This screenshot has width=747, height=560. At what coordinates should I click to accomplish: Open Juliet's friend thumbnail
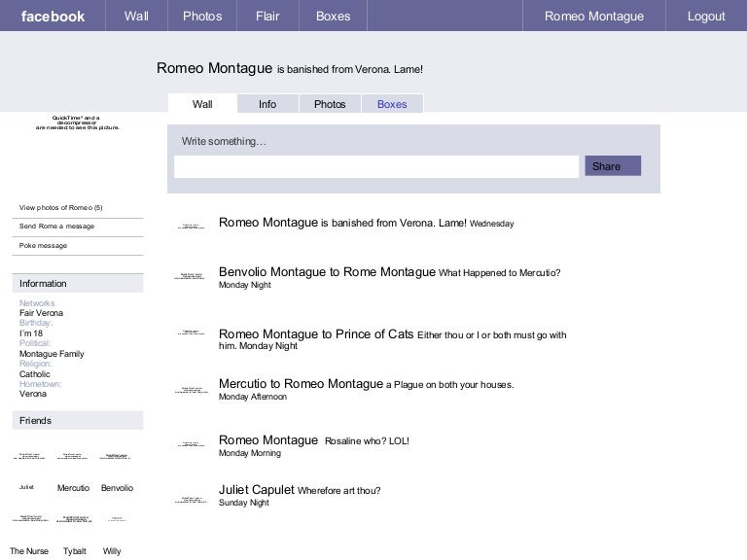[27, 457]
